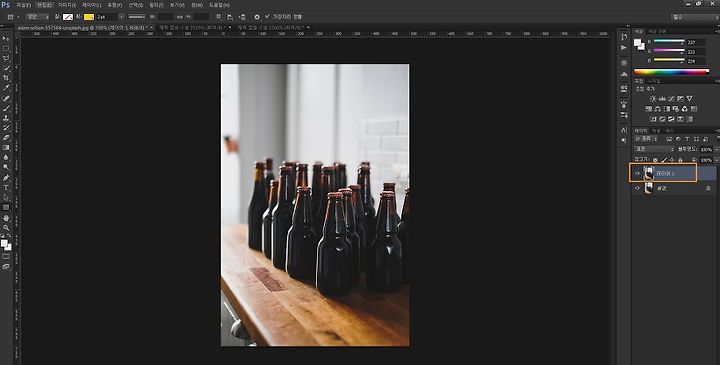Hide the 배경 layer with eye icon
720x365 pixels.
pos(637,188)
